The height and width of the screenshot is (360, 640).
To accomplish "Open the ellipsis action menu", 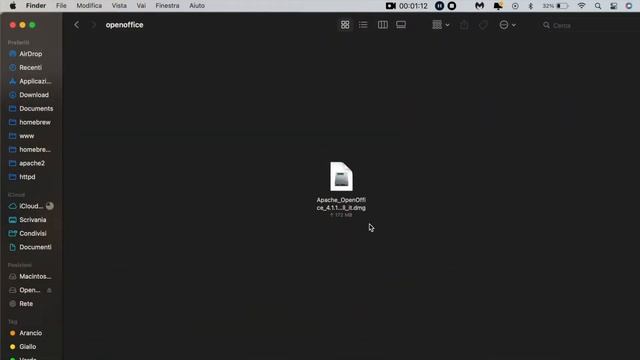I will [x=507, y=25].
